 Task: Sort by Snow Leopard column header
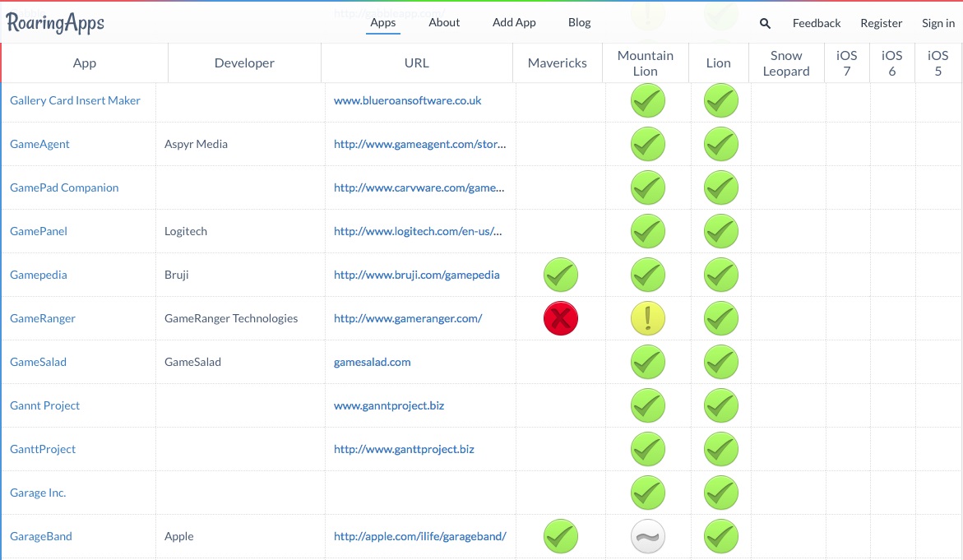[x=786, y=62]
